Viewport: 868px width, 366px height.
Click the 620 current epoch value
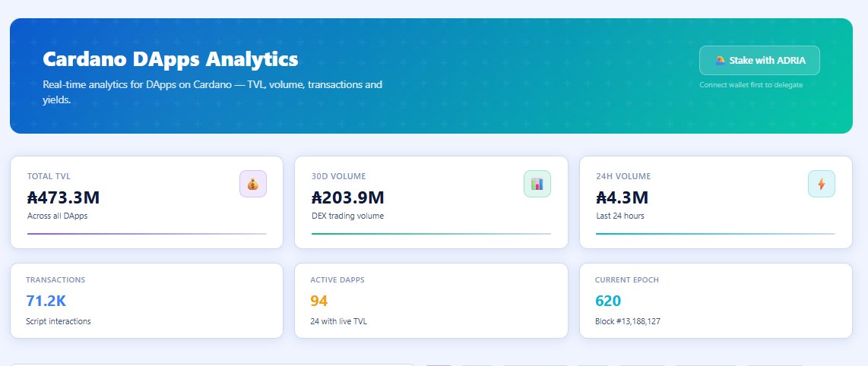click(608, 301)
